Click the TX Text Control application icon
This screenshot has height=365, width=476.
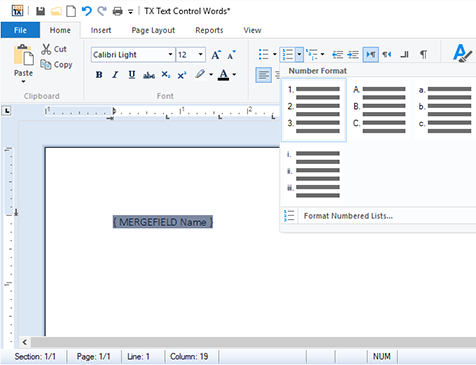point(17,11)
